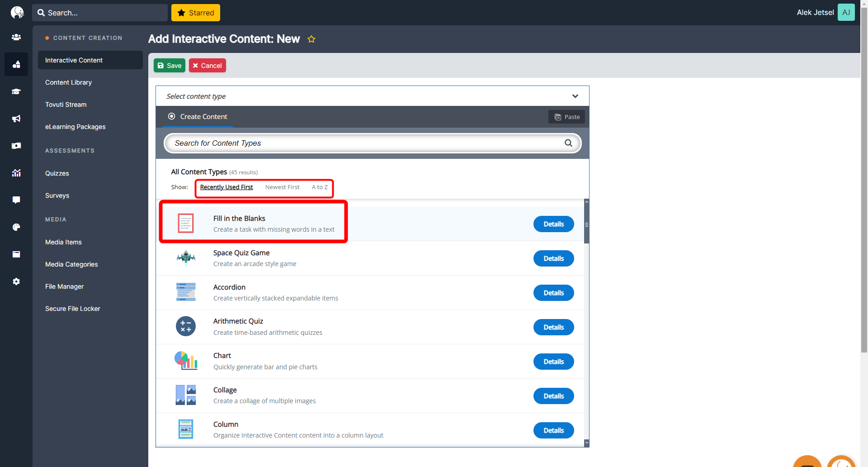This screenshot has height=467, width=868.
Task: Open Content Library from the side menu
Action: tap(68, 82)
